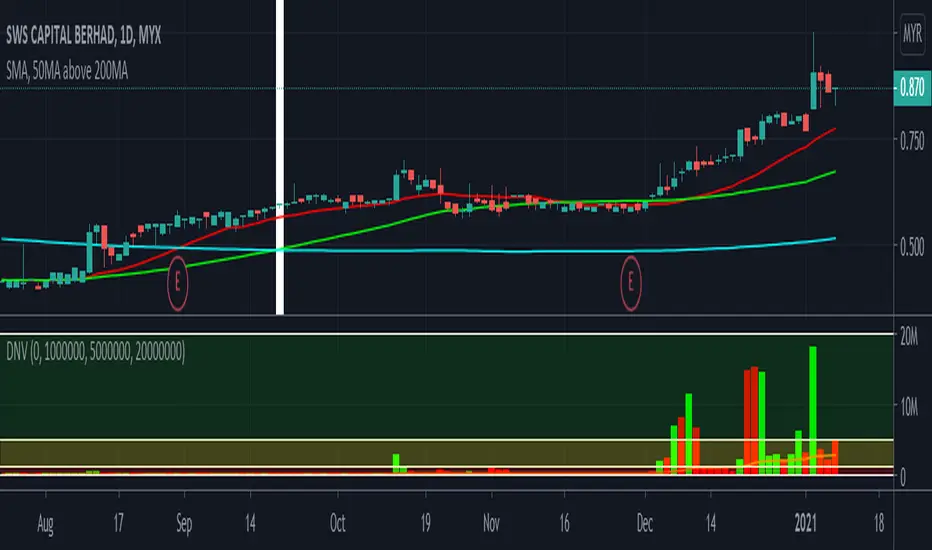
Task: Click the 0.870 current price label
Action: [x=912, y=88]
